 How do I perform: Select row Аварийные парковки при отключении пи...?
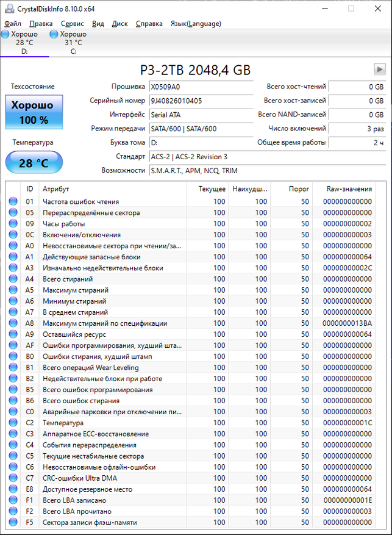[x=191, y=412]
